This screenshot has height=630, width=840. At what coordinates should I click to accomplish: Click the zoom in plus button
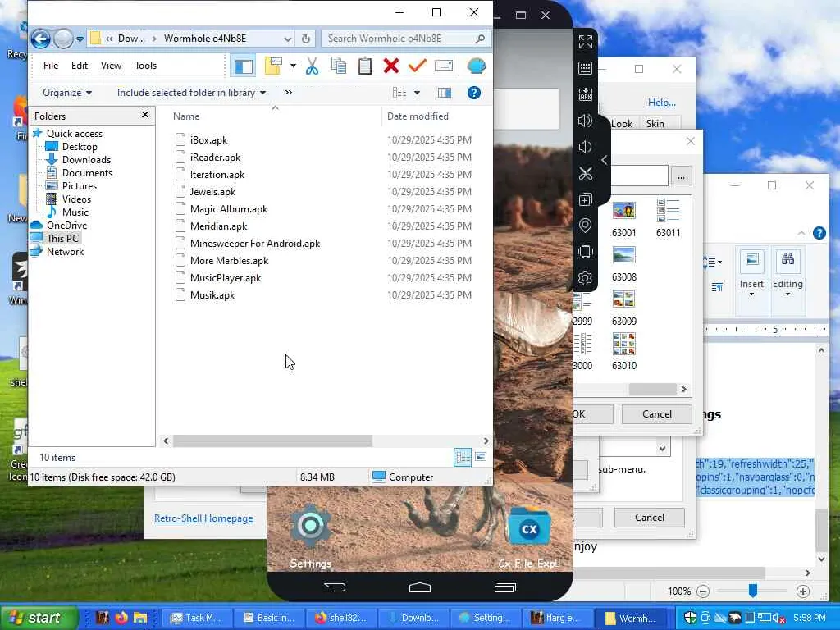[802, 591]
